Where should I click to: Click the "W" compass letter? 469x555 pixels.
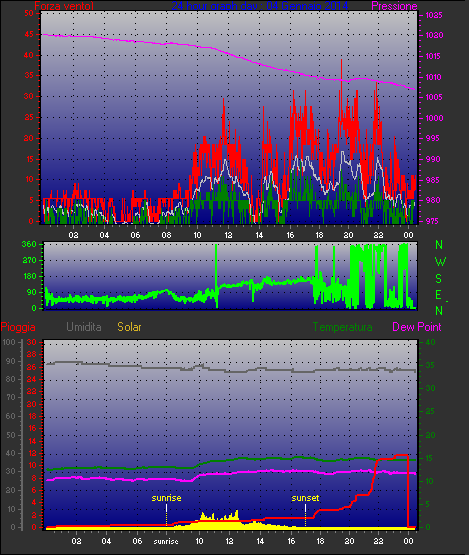click(x=440, y=262)
